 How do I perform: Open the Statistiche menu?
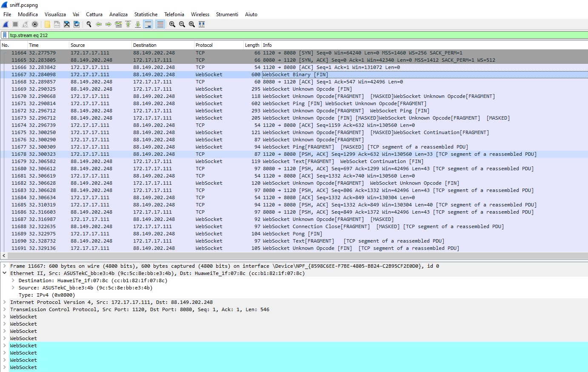tap(146, 14)
